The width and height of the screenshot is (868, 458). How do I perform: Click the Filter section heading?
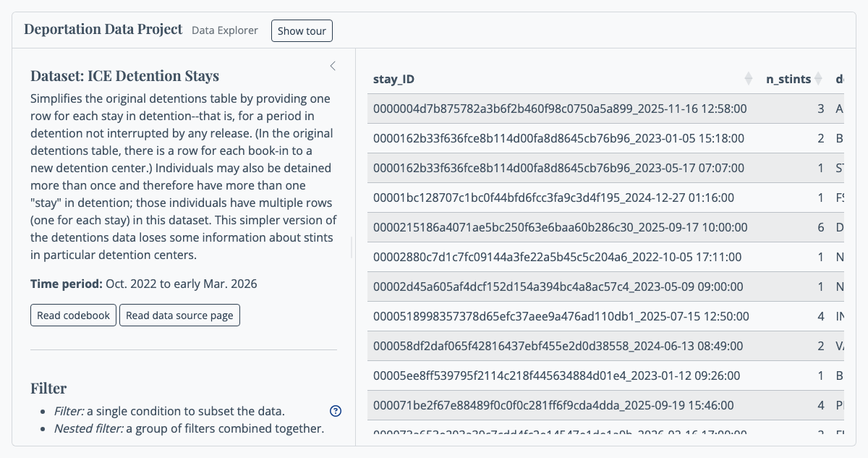48,389
